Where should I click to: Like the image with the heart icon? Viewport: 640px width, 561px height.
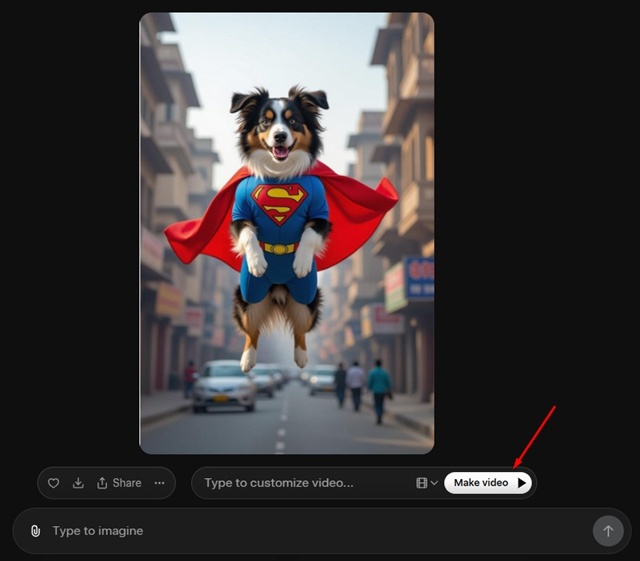pyautogui.click(x=54, y=483)
